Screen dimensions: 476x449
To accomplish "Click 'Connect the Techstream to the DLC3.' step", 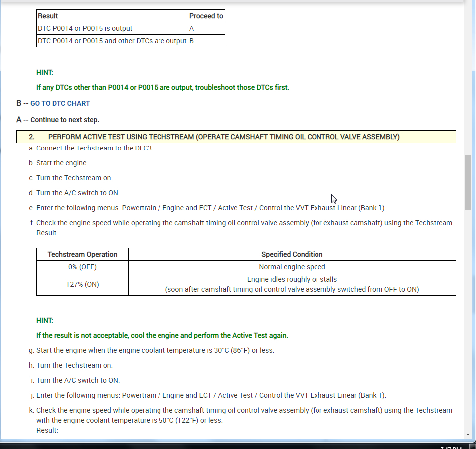I will click(x=95, y=148).
